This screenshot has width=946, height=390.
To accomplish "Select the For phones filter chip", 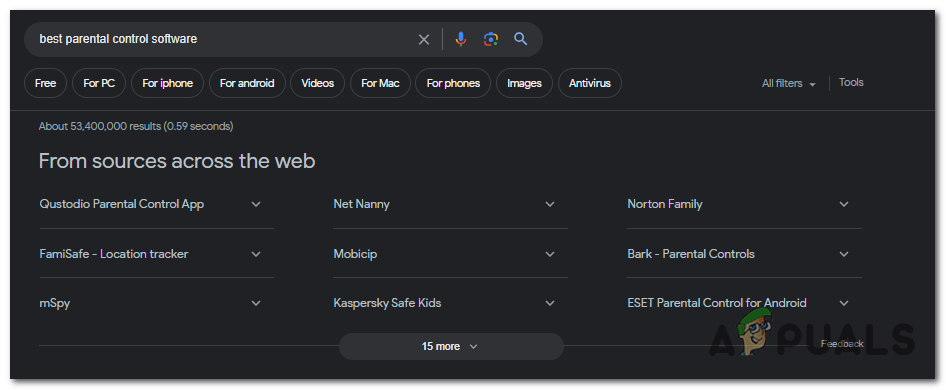I will click(x=453, y=83).
